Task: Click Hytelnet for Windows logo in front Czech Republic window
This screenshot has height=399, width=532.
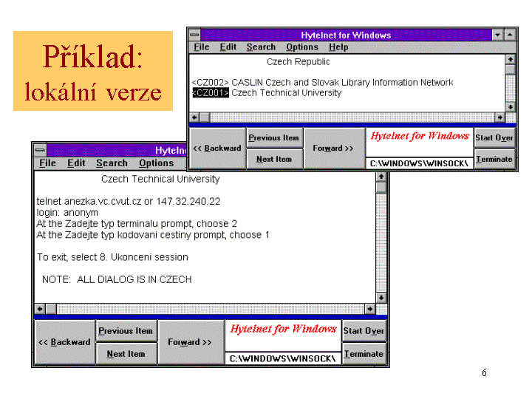Action: pos(420,137)
